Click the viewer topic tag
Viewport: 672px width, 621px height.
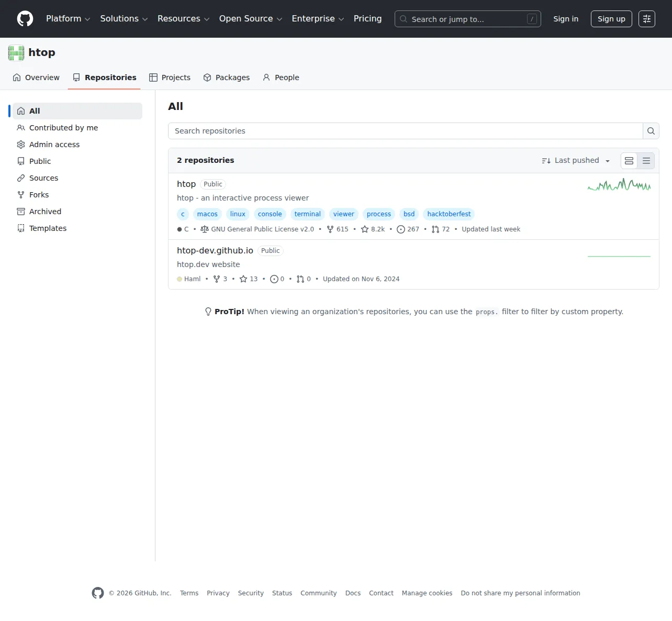tap(344, 214)
